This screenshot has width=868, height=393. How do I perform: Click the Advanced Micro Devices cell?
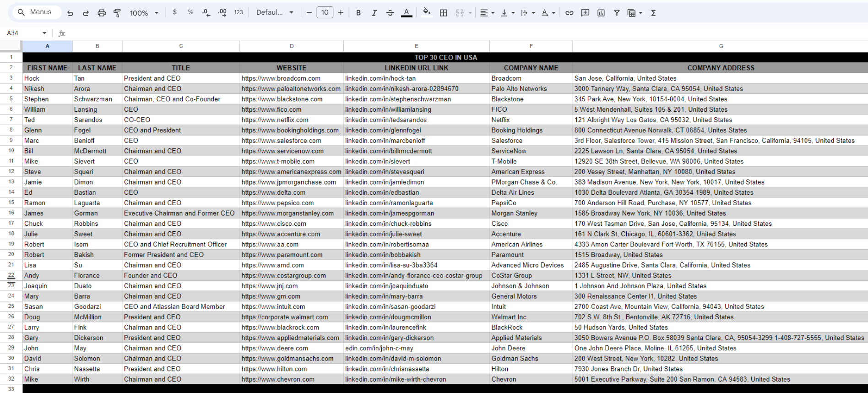pyautogui.click(x=531, y=265)
